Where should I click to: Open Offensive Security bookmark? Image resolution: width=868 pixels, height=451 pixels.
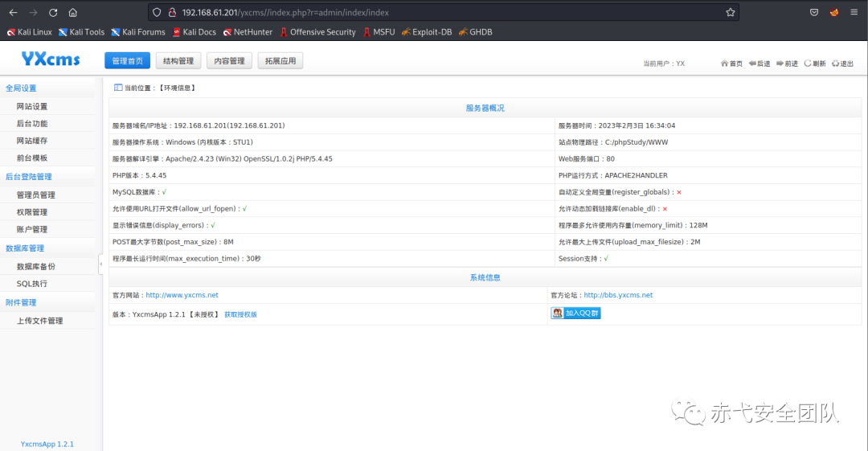(x=317, y=32)
